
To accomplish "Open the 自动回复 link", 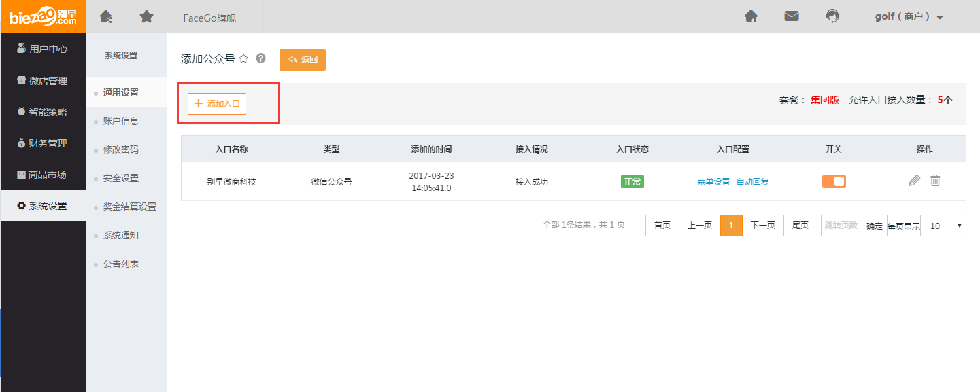I will click(753, 182).
